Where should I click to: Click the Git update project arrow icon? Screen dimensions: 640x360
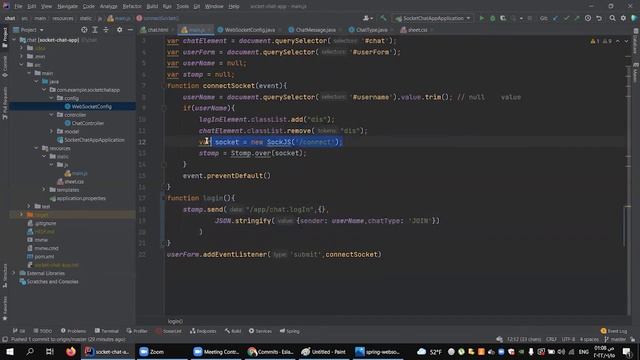pos(556,18)
